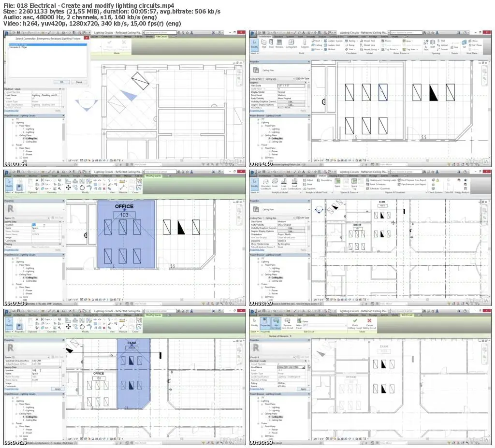This screenshot has height=448, width=495.
Task: Choose the Ceiling tool in the Build panel
Action: pos(316,45)
